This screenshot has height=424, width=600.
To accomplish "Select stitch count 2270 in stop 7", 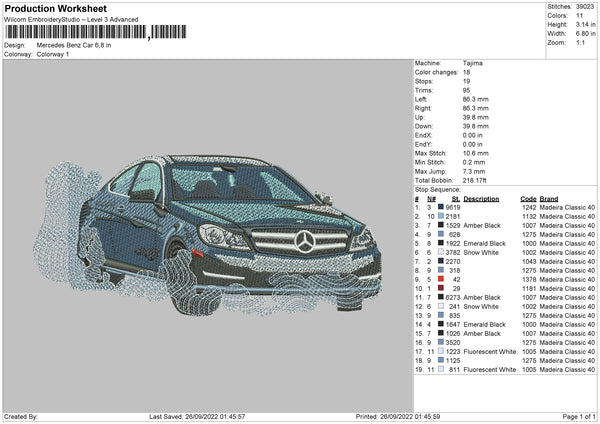I will 453,262.
